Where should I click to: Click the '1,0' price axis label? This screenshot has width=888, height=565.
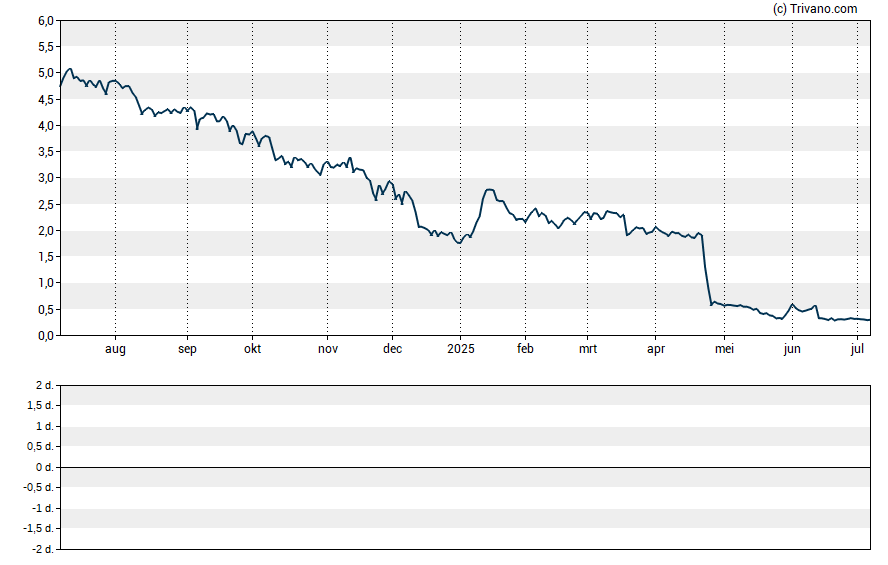pos(46,283)
